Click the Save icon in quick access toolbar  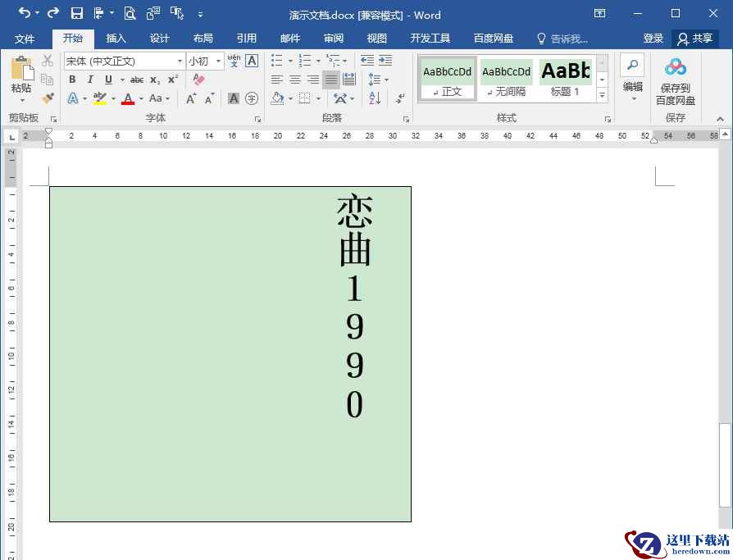pos(77,13)
